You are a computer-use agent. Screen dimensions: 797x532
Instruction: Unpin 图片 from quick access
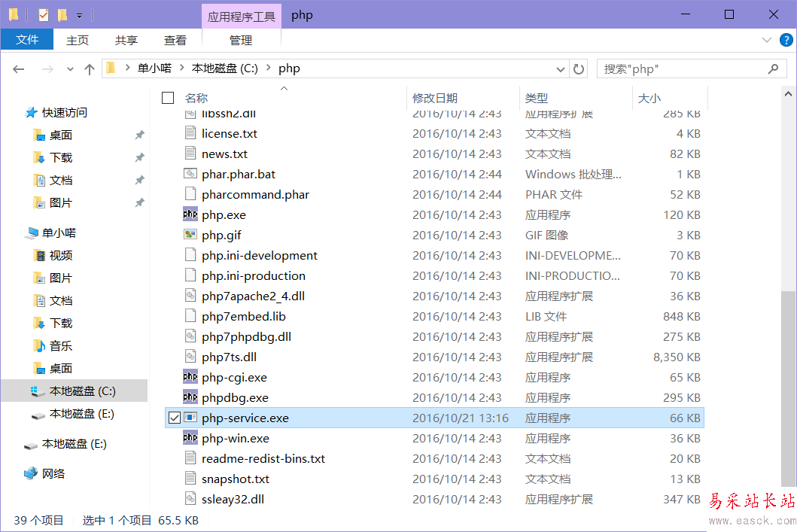pyautogui.click(x=139, y=202)
